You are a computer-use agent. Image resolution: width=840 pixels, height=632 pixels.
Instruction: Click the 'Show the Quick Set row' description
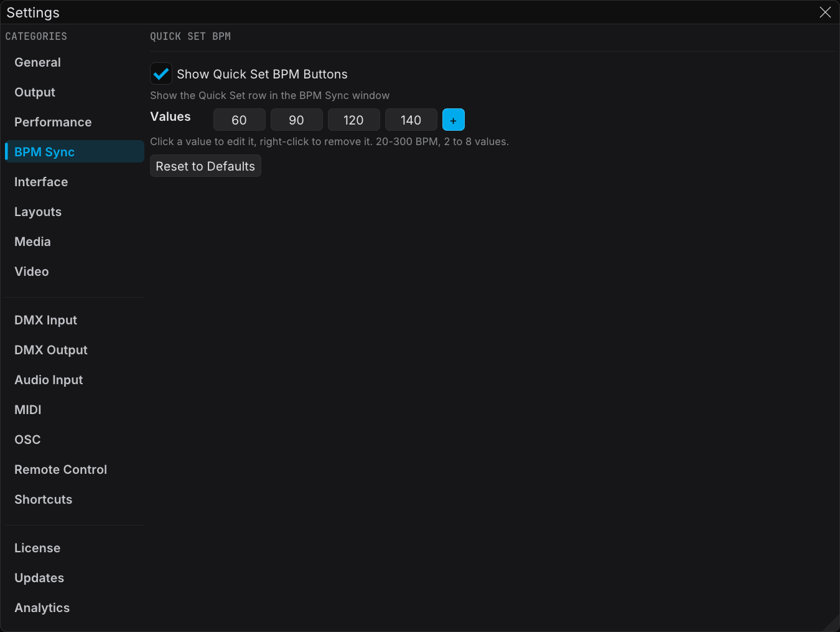[270, 95]
